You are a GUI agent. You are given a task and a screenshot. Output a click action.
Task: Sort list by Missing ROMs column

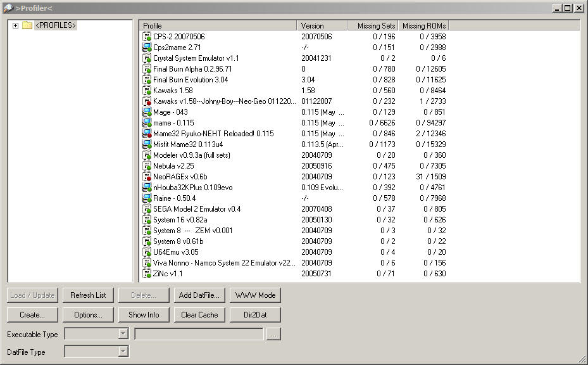(x=423, y=25)
